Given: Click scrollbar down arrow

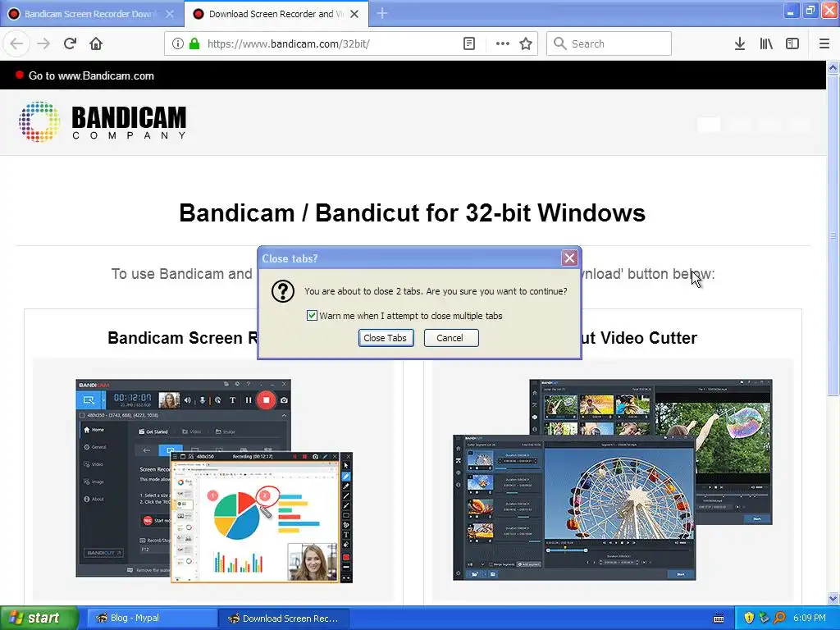Looking at the screenshot, I should (x=833, y=598).
